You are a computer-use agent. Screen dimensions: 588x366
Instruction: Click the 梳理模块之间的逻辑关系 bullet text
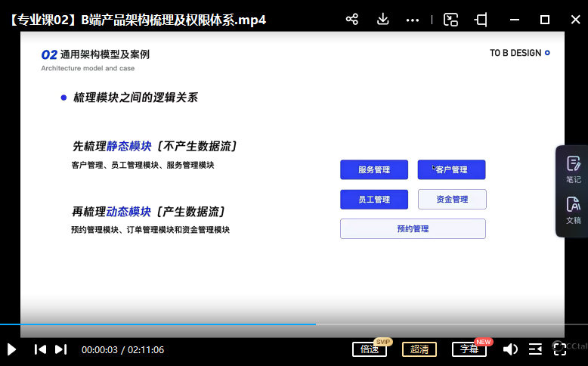pos(135,98)
